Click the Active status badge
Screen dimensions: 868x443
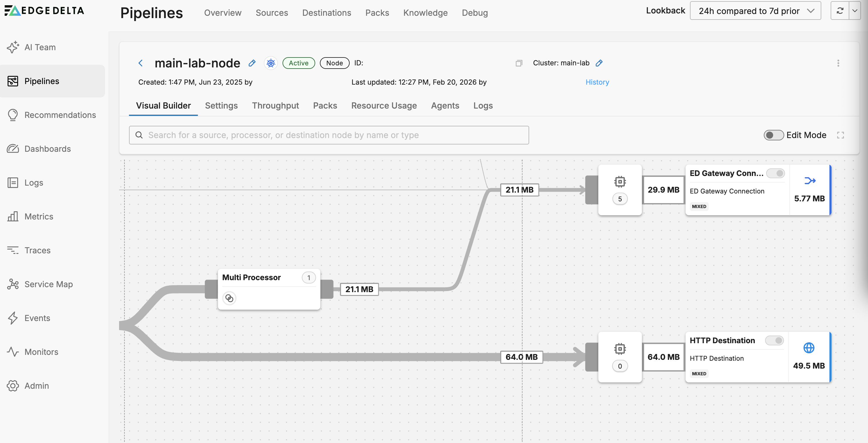click(299, 63)
